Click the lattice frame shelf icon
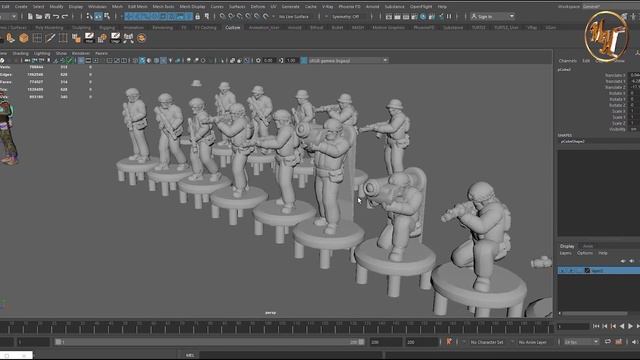The height and width of the screenshot is (360, 640). click(63, 38)
